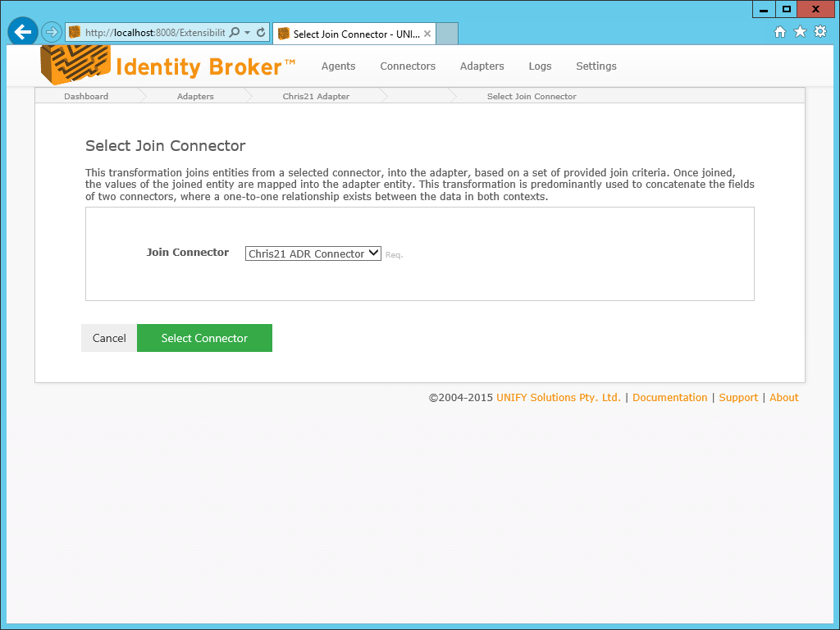Image resolution: width=840 pixels, height=630 pixels.
Task: Open the Adapters menu
Action: [482, 66]
